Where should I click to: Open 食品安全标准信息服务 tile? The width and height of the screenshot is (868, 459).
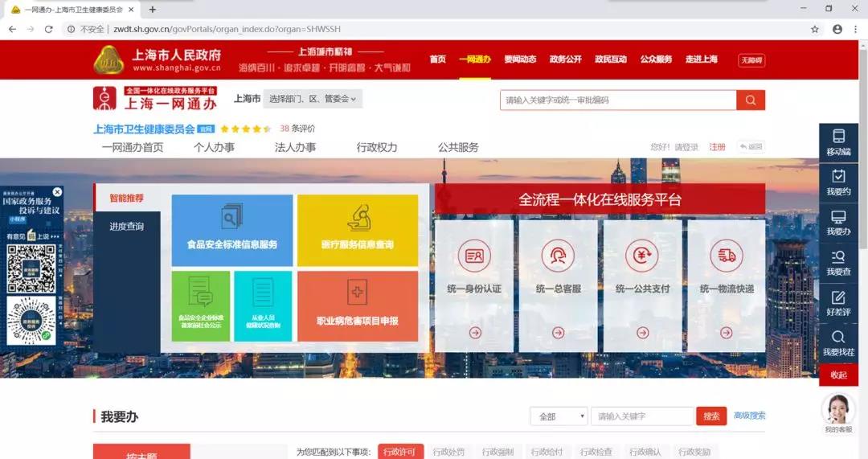pos(232,231)
